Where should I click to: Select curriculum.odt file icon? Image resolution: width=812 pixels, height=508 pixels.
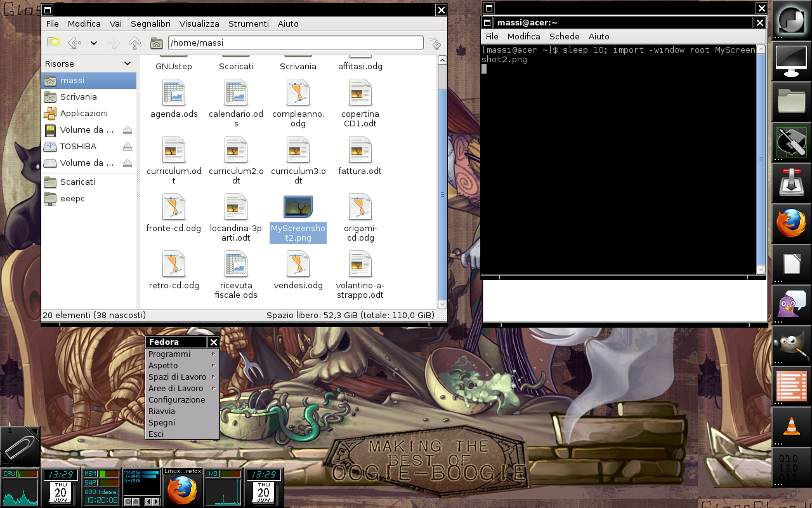pos(174,150)
